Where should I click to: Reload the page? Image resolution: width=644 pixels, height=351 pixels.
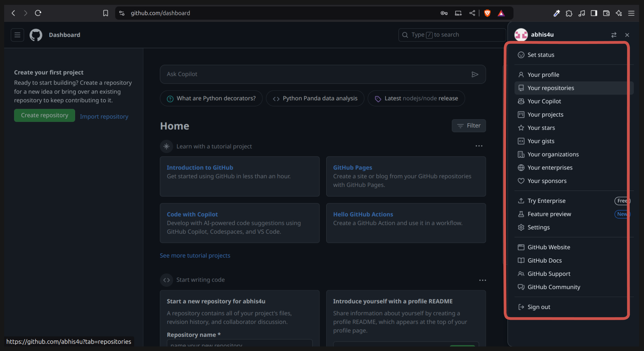pyautogui.click(x=38, y=13)
